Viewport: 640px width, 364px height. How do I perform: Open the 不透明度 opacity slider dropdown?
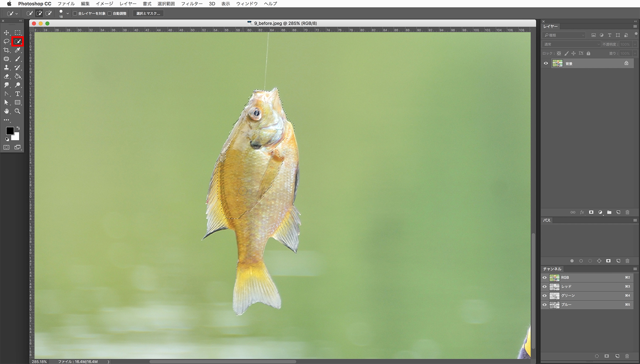click(635, 44)
